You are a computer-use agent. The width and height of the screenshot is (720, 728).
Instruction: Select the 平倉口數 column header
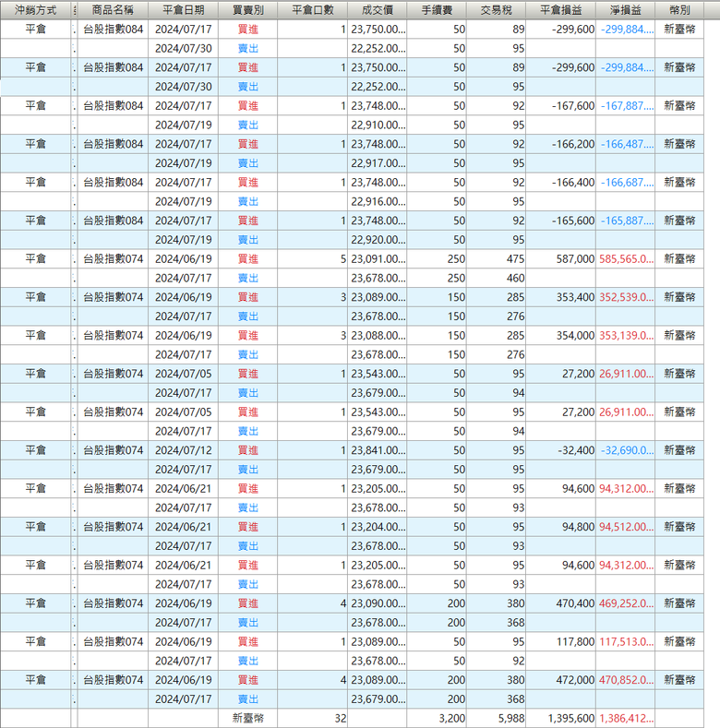[x=312, y=10]
